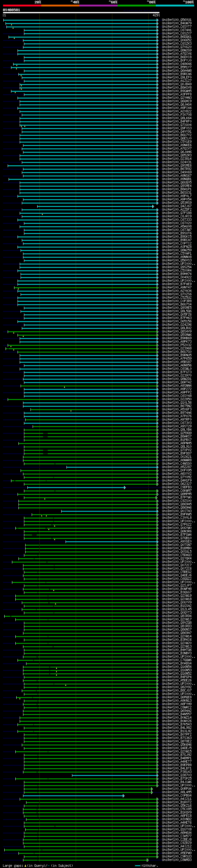Select the UniRef100_Q1YQK4 label
The width and height of the screenshot is (197, 868).
click(x=177, y=558)
